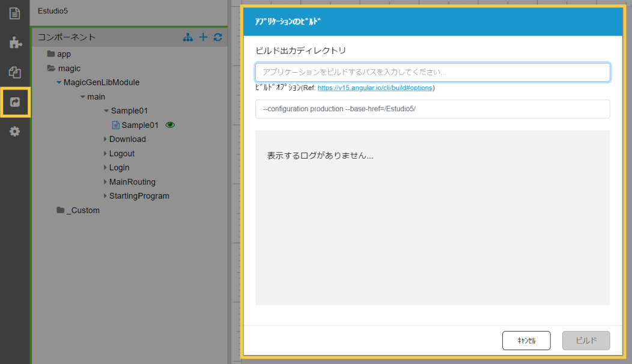Focus the ビルド出力ディレクトリ path input field
Image resolution: width=632 pixels, height=364 pixels.
[x=433, y=72]
